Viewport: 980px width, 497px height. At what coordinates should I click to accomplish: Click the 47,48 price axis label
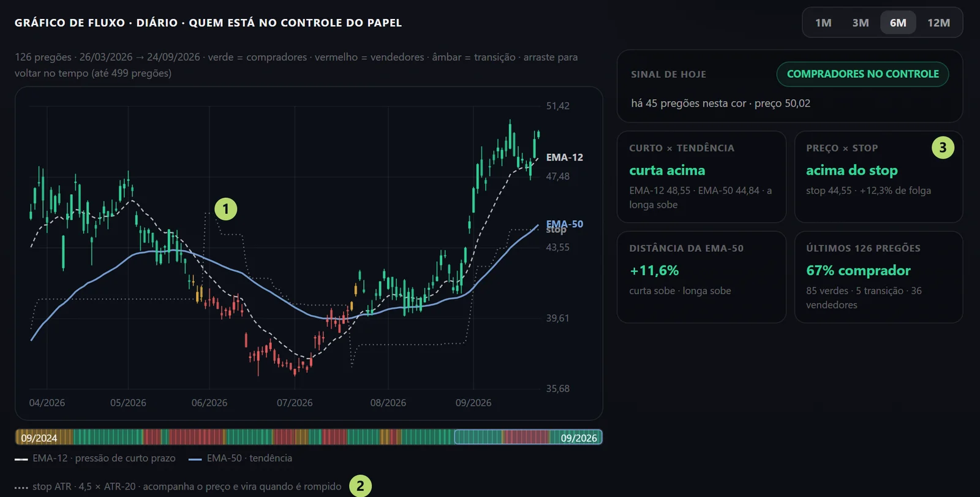tap(557, 176)
